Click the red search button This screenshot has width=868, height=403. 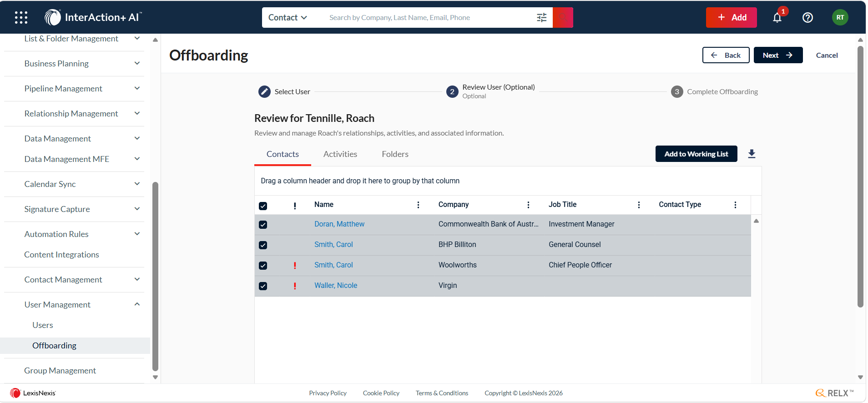tap(563, 18)
